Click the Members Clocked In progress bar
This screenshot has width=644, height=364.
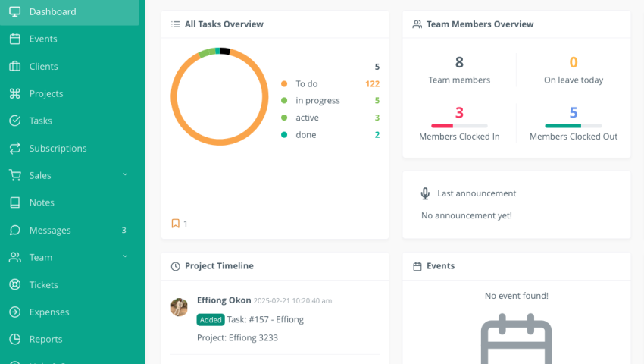[x=459, y=126]
